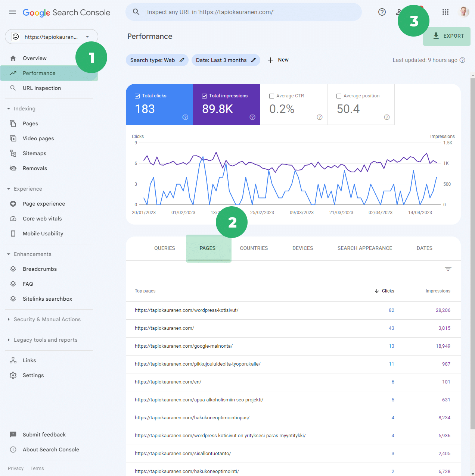The height and width of the screenshot is (476, 475).
Task: Switch to the Queries tab
Action: (165, 248)
